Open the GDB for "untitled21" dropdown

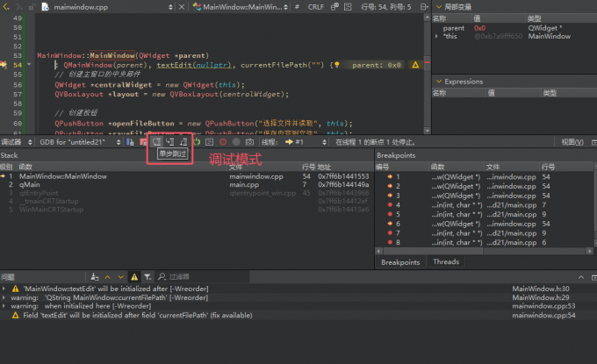click(81, 141)
